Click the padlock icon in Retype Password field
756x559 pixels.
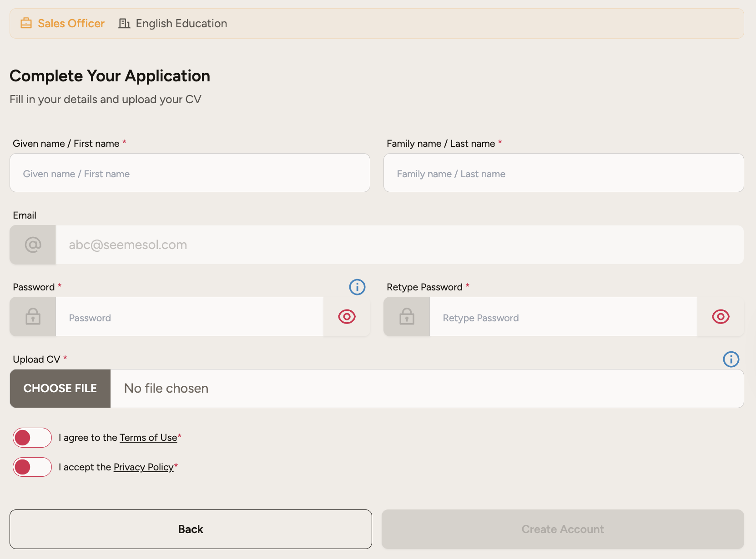(407, 317)
